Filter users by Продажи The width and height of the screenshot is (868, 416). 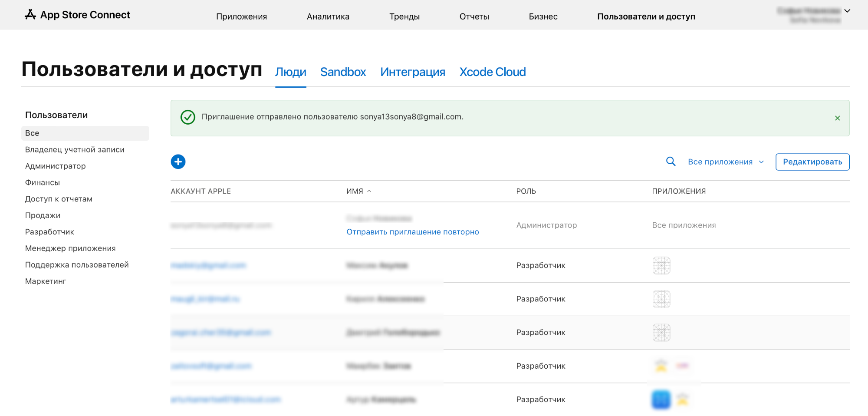click(x=43, y=216)
